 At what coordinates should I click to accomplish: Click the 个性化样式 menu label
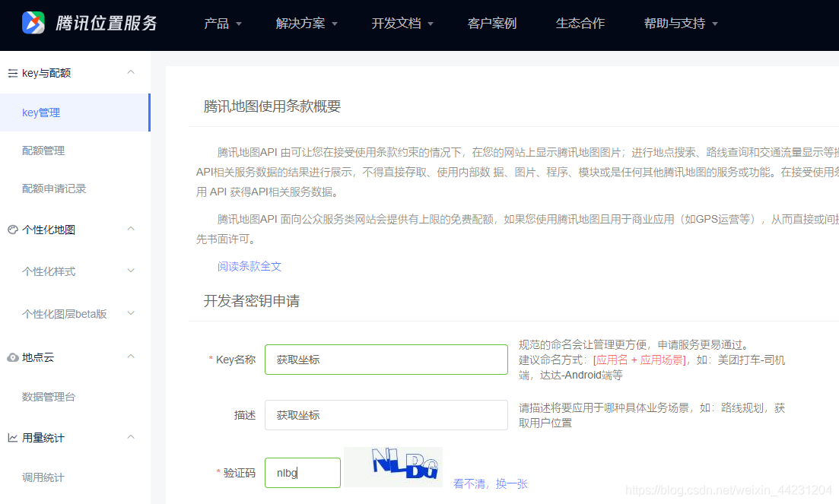click(49, 271)
